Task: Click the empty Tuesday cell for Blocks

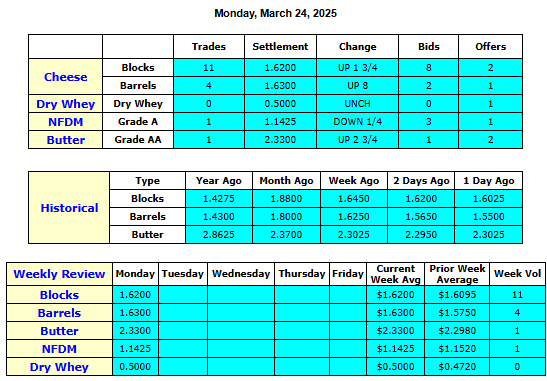Action: pos(183,295)
